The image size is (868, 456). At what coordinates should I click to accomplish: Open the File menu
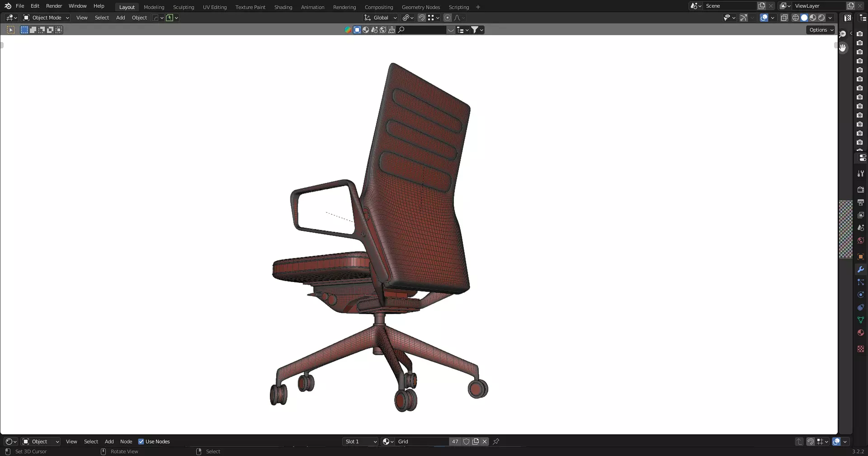click(20, 6)
